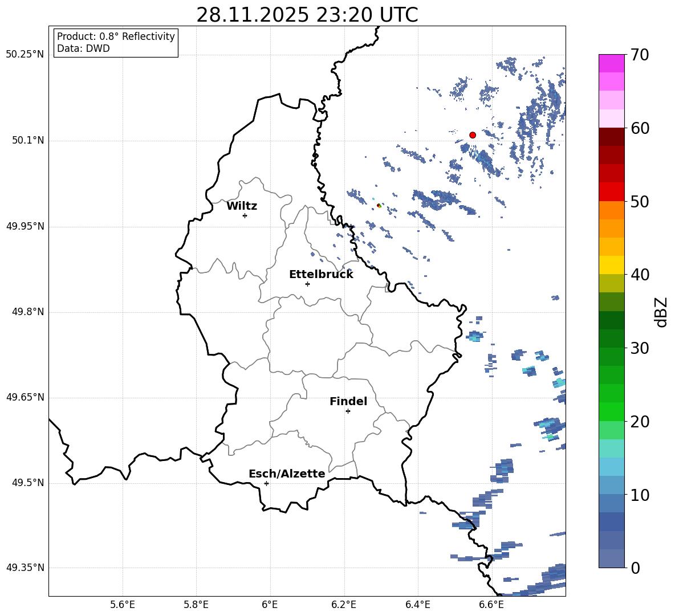This screenshot has width=675, height=616.
Task: Click the '5.8°E' longitude label
Action: pos(196,605)
